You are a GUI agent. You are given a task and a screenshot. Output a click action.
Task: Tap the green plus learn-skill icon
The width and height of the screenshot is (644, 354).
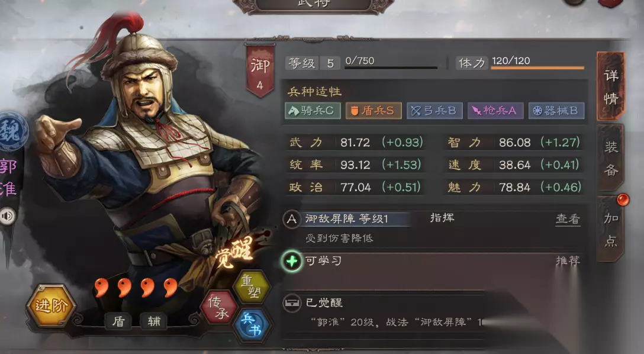click(x=292, y=261)
